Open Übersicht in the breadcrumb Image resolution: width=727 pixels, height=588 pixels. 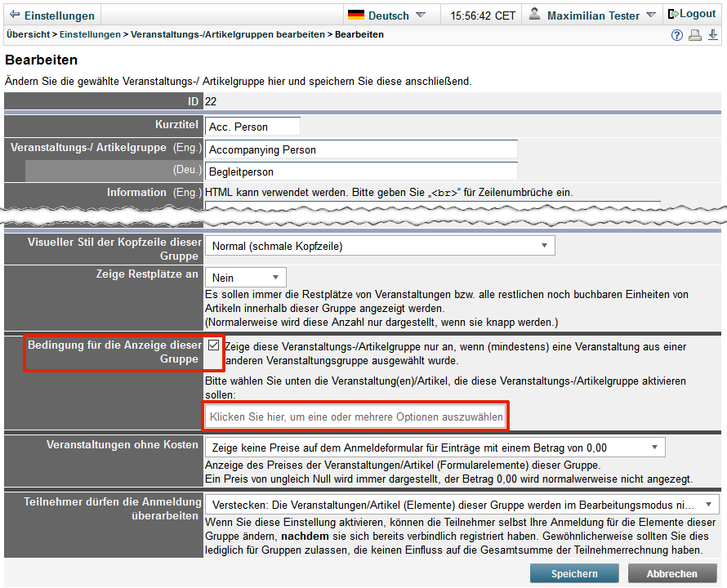29,35
